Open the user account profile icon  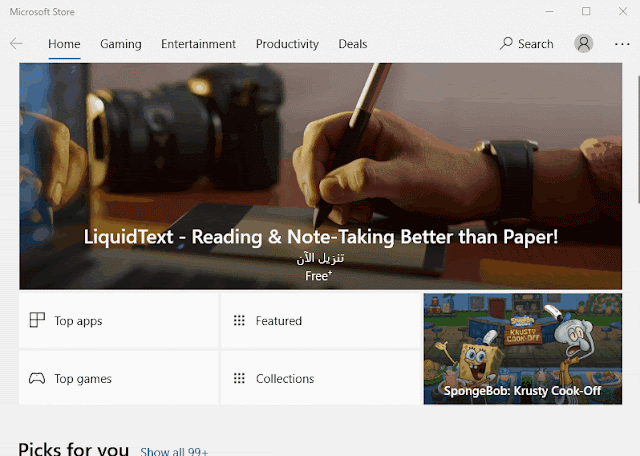584,43
